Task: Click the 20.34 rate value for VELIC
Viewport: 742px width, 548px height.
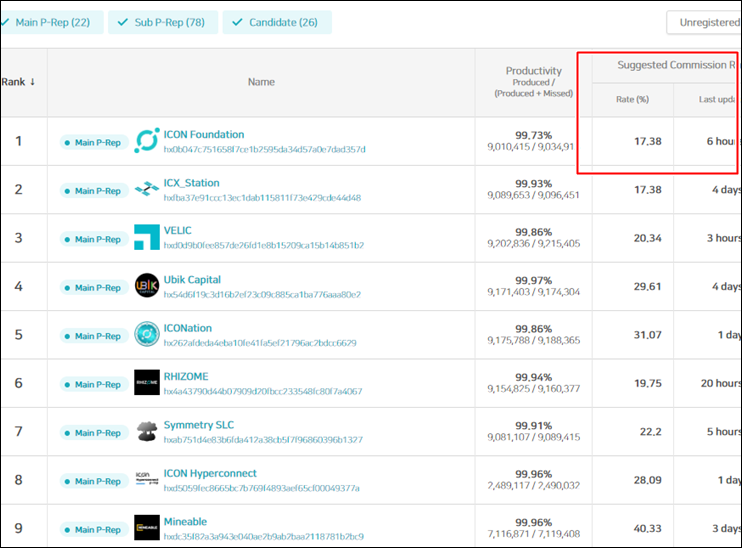Action: pyautogui.click(x=648, y=238)
